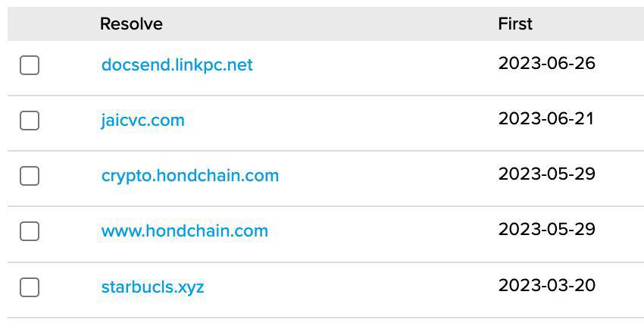Check the box for docsend.linkpc.net
Image resolution: width=644 pixels, height=326 pixels.
[30, 65]
